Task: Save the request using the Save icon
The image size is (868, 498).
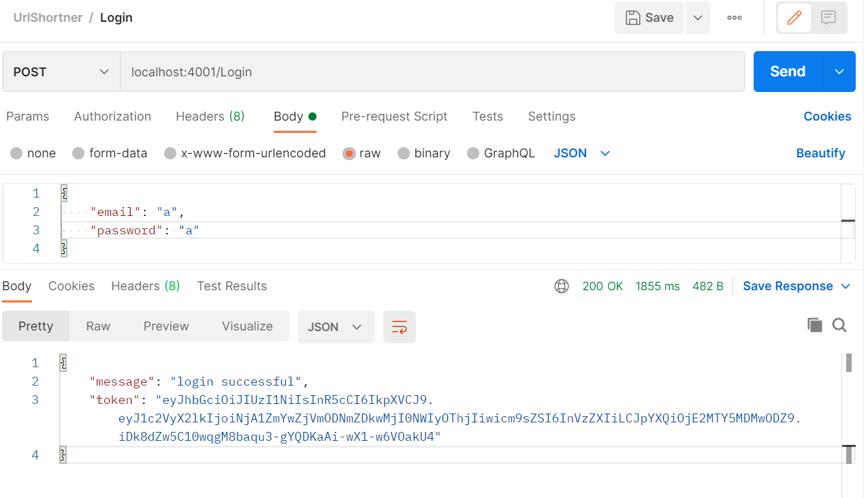Action: pyautogui.click(x=649, y=17)
